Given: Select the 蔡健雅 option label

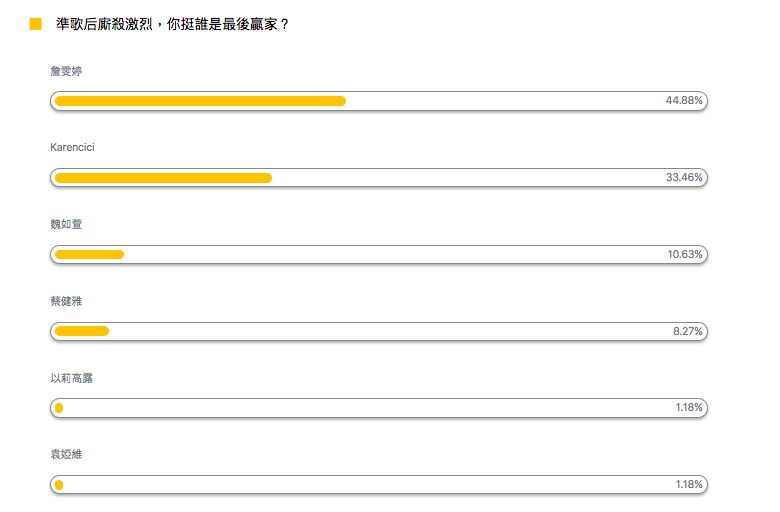Looking at the screenshot, I should (66, 301).
